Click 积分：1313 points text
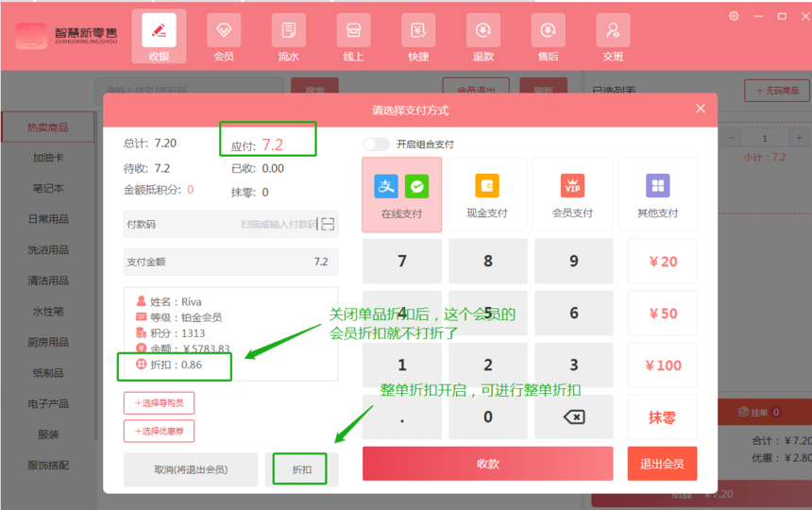812x510 pixels. pyautogui.click(x=178, y=333)
